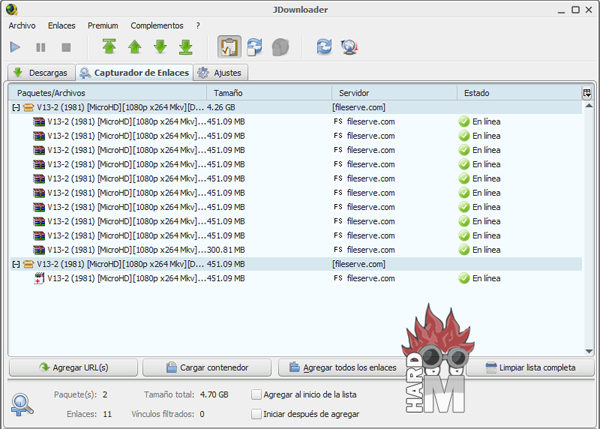Open the Archivo menu
The width and height of the screenshot is (600, 429).
[x=22, y=26]
